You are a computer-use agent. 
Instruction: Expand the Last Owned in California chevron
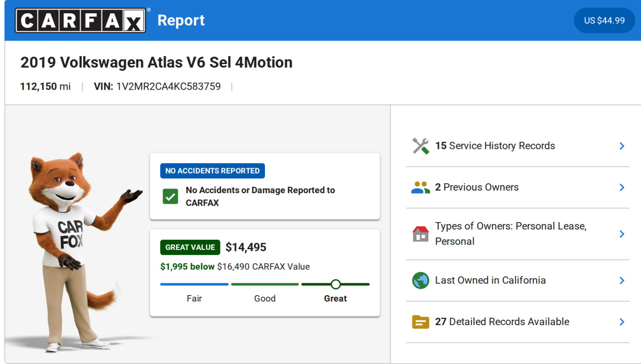[622, 280]
